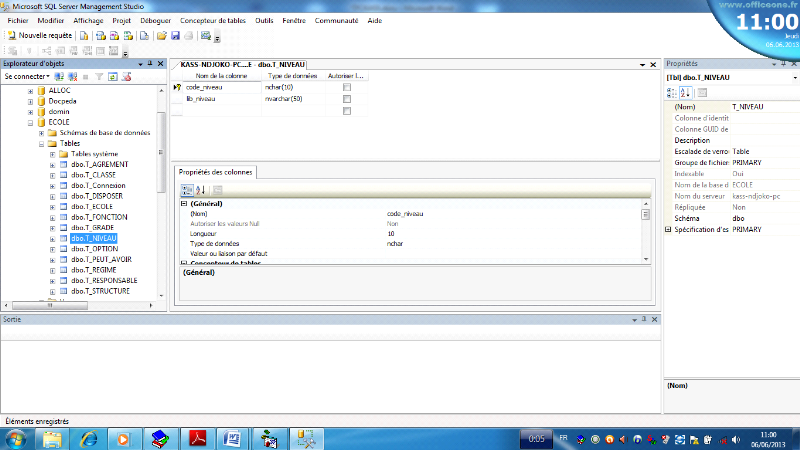The height and width of the screenshot is (450, 800).
Task: Click the network status icon in system tray
Action: 722,439
